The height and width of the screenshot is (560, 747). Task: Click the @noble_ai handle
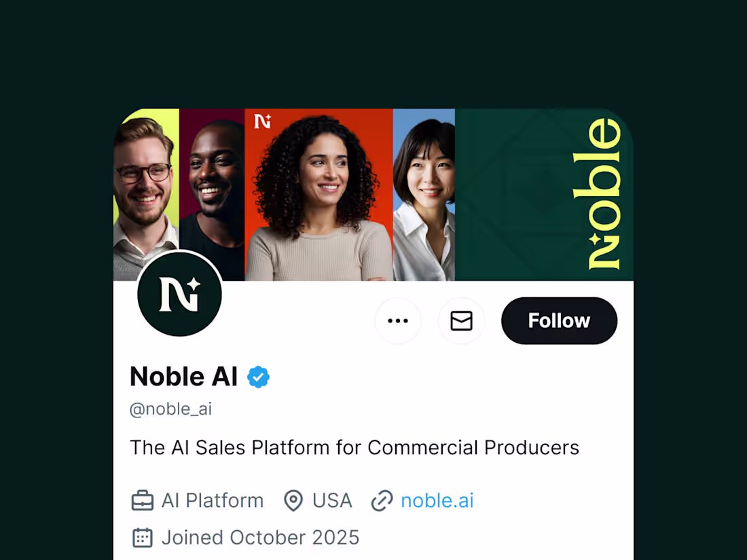pyautogui.click(x=170, y=409)
